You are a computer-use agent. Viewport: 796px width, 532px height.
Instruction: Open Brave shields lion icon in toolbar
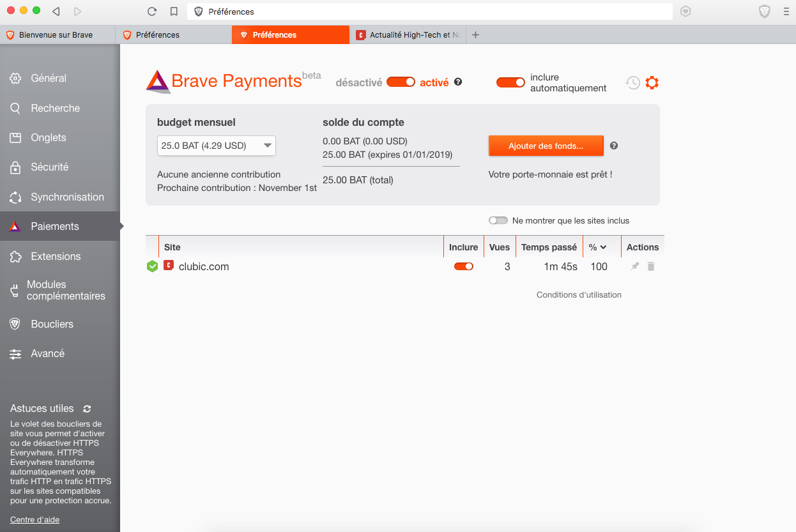point(764,11)
